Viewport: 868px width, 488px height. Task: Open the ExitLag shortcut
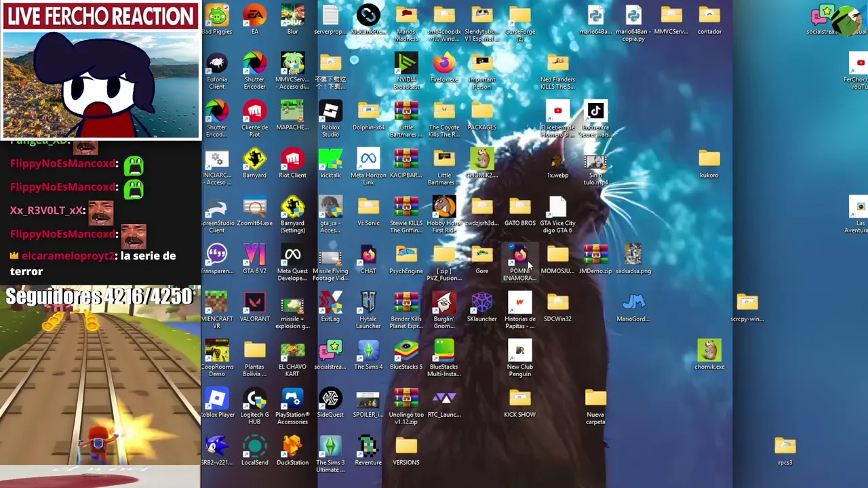click(330, 303)
